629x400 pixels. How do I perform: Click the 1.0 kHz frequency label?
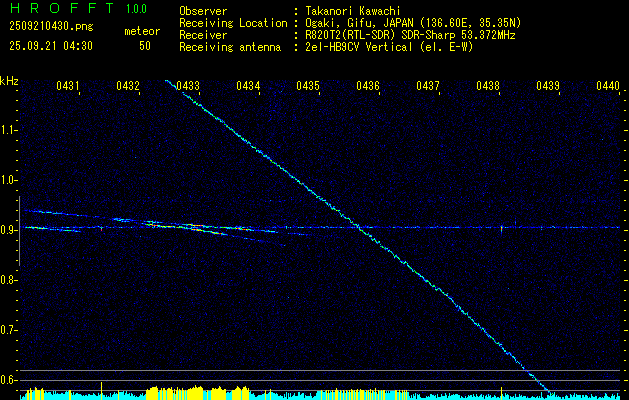pos(8,180)
